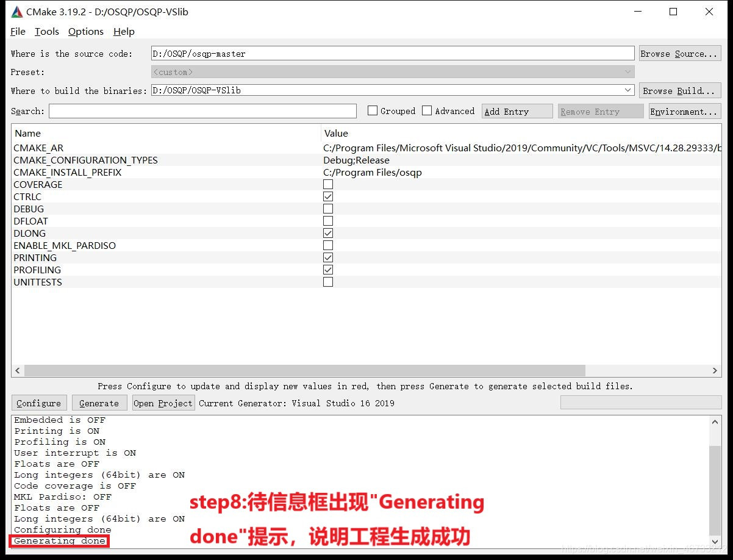Select CMAKE_CONFIGURATION_TYPES row name
The image size is (733, 560).
coord(85,160)
